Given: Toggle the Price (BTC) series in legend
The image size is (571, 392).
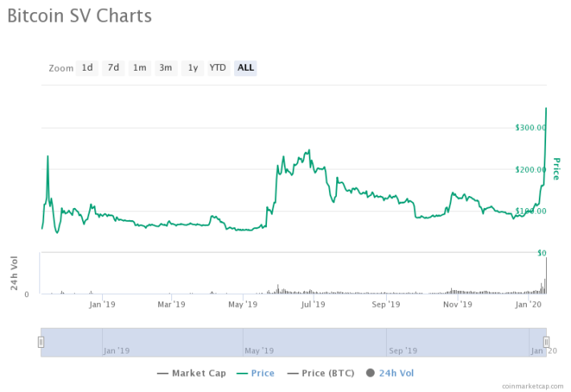Looking at the screenshot, I should (320, 373).
